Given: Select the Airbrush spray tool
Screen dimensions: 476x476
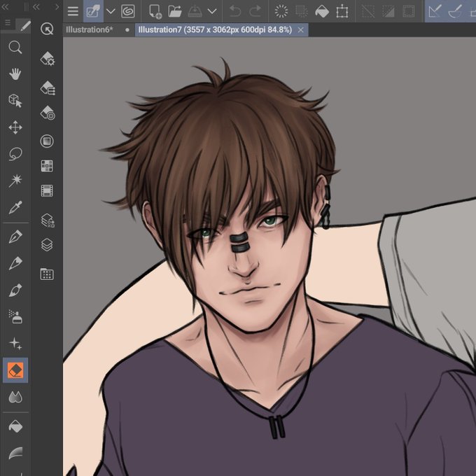Looking at the screenshot, I should coord(15,316).
